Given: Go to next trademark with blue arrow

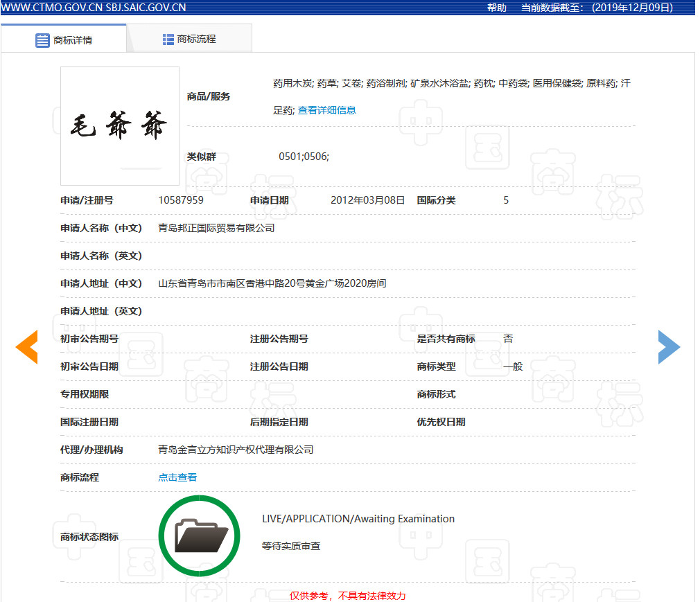Looking at the screenshot, I should pos(669,347).
